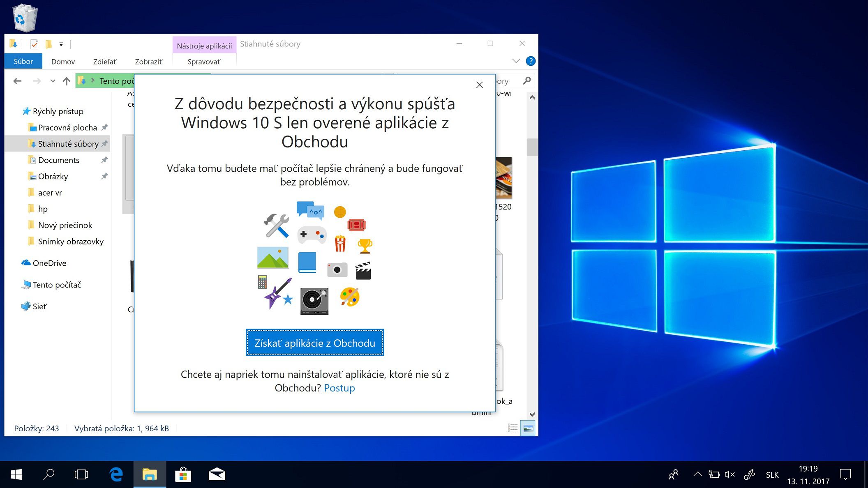Switch to the Zdieľať ribbon tab
This screenshot has height=488, width=868.
pos(105,62)
